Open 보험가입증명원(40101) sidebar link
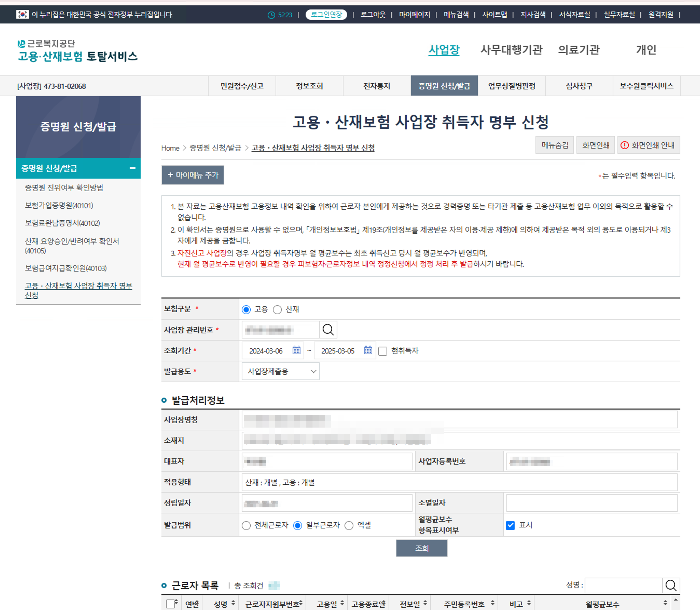Screen dimensions: 700x610 pos(59,205)
